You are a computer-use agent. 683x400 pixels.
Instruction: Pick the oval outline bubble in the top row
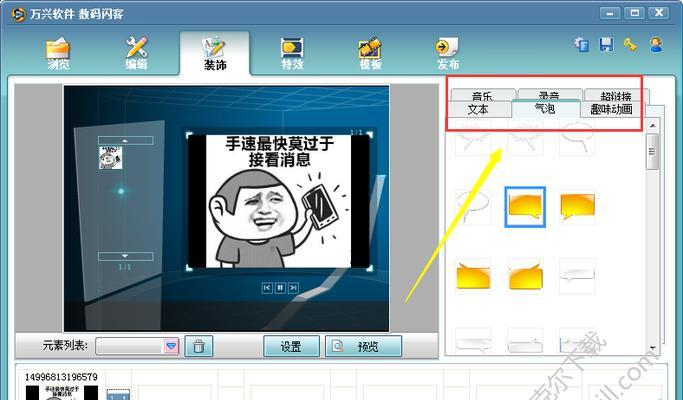[578, 138]
